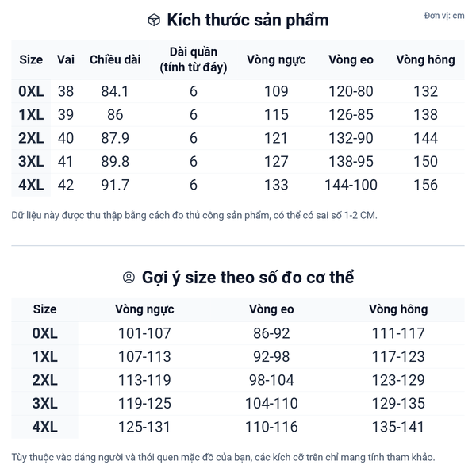The height and width of the screenshot is (476, 476).
Task: Click the Đơn vị: cm label
Action: (444, 16)
